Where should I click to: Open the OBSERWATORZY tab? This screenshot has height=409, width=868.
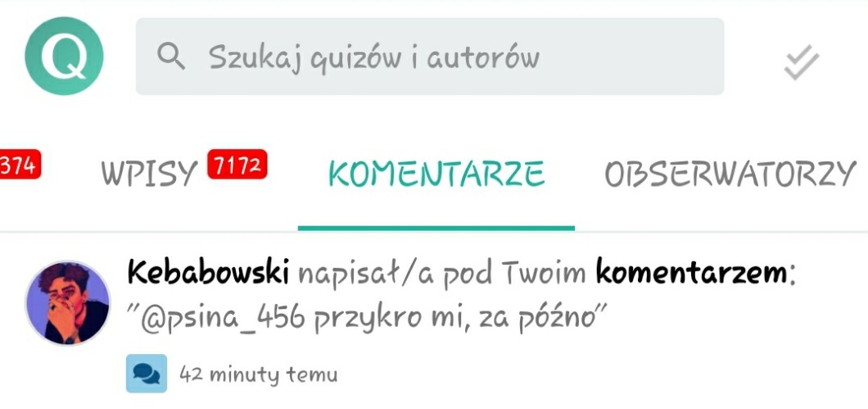click(730, 174)
